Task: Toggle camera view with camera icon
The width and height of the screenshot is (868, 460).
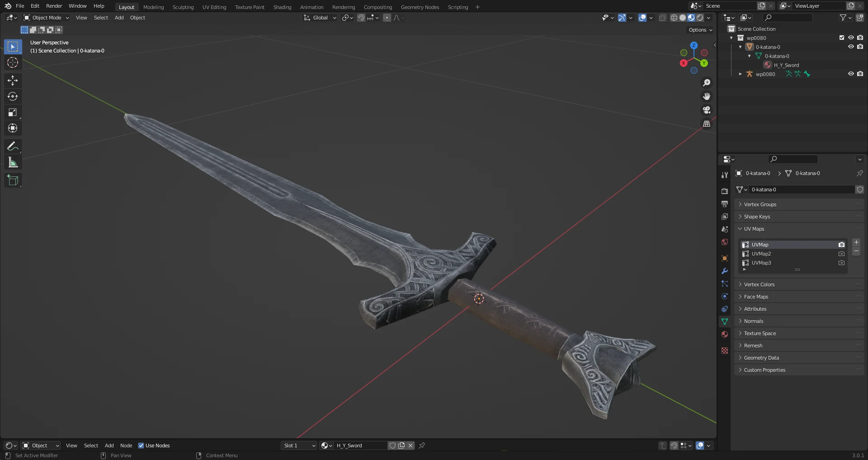Action: 707,110
